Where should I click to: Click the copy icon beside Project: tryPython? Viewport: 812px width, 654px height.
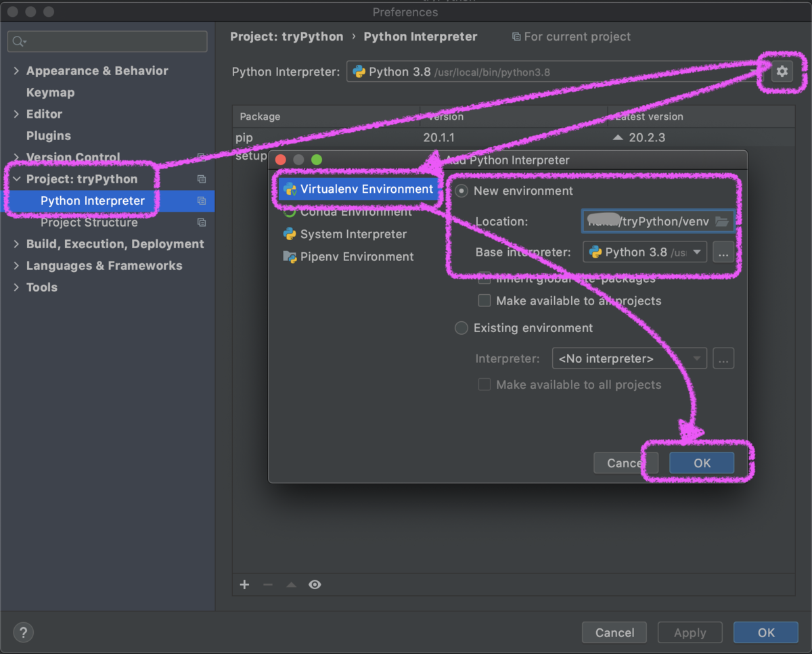point(201,179)
